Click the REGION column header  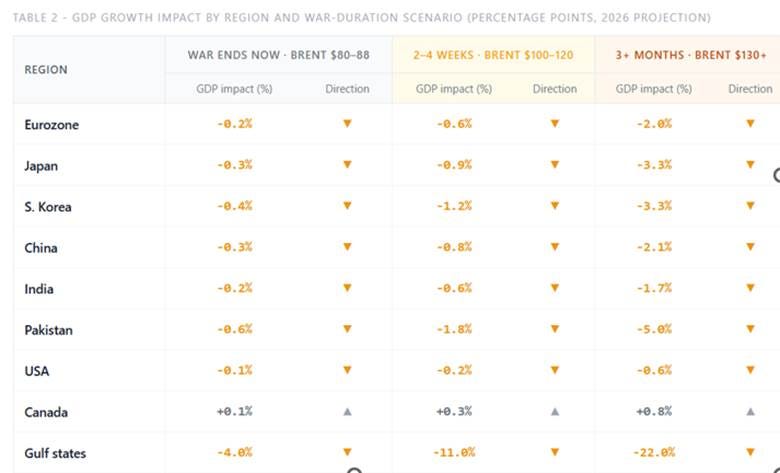click(46, 70)
